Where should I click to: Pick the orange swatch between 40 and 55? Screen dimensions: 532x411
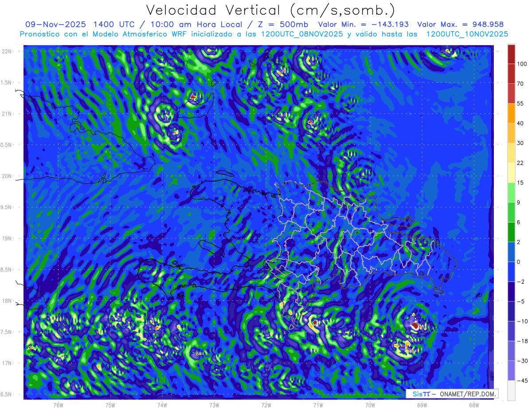[x=512, y=113]
